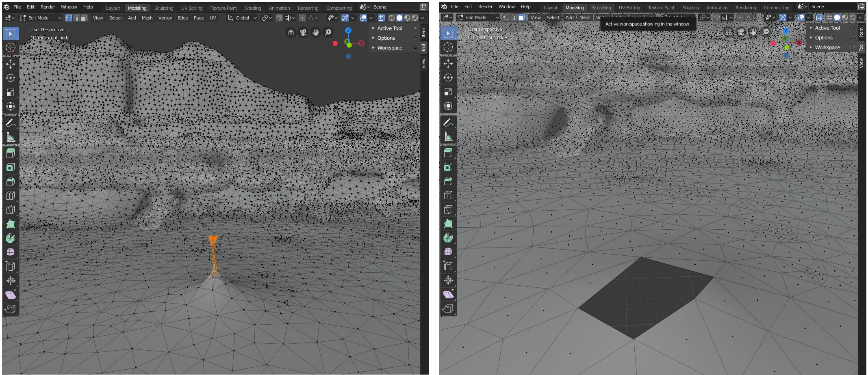
Task: Open Window menu in right window
Action: pyautogui.click(x=506, y=6)
